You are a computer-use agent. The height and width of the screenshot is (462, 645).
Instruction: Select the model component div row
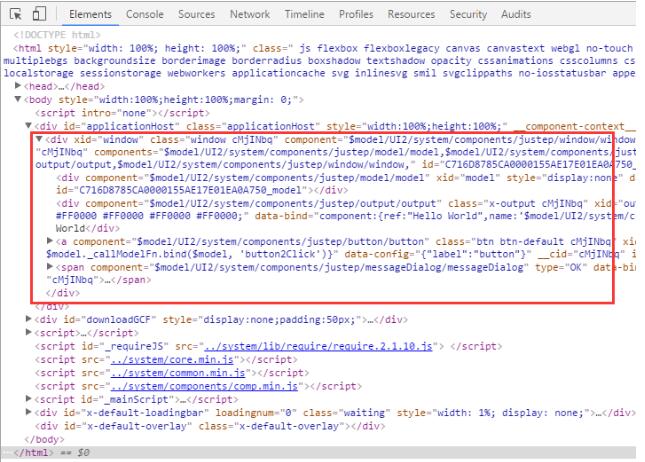tap(346, 184)
